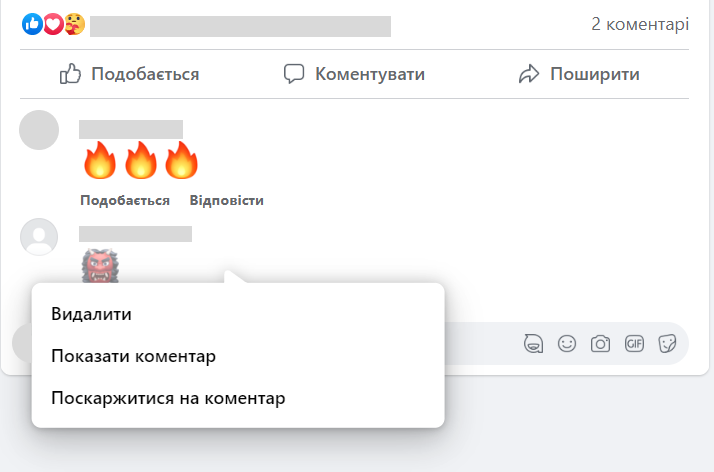Open the first commenter's profile avatar
Viewport: 714px width, 472px height.
coord(39,131)
